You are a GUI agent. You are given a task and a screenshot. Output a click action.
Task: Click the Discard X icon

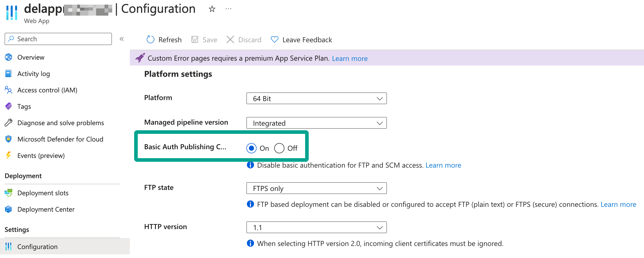(x=230, y=40)
